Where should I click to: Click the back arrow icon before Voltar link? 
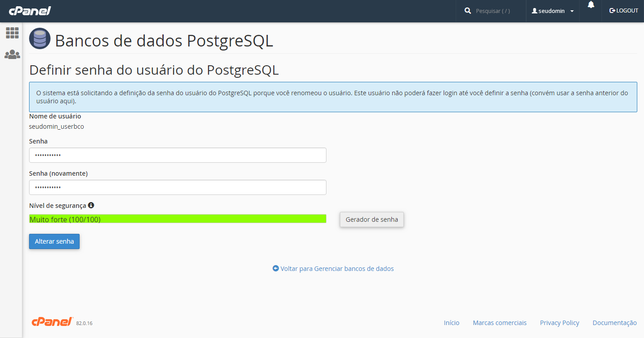click(x=275, y=269)
